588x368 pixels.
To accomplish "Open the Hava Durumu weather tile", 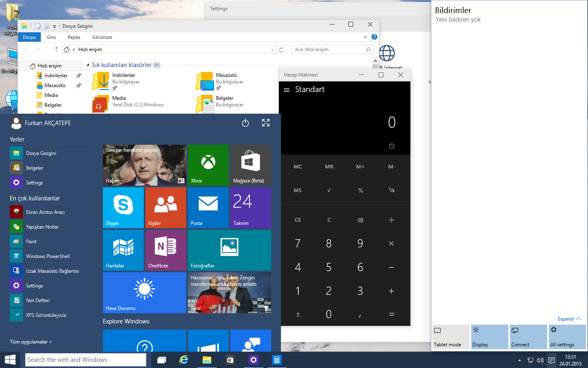I will pyautogui.click(x=145, y=293).
